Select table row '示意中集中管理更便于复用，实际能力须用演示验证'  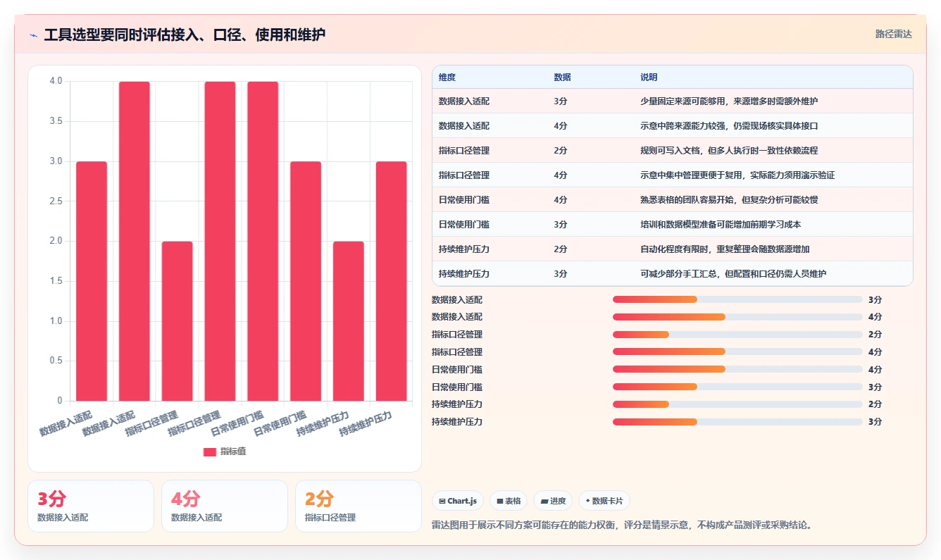coord(672,175)
